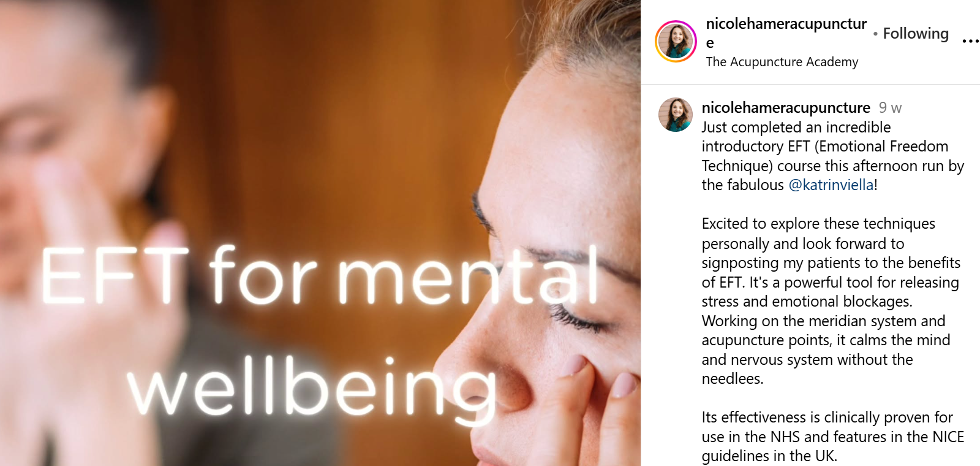Click the 'Excited to explore these techniques' paragraph
980x466 pixels.
pyautogui.click(x=831, y=301)
